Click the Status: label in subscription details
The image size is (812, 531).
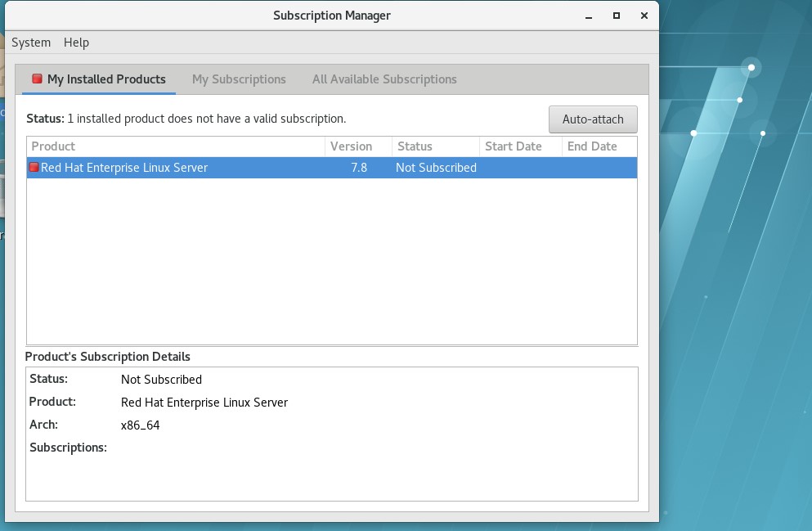[49, 379]
